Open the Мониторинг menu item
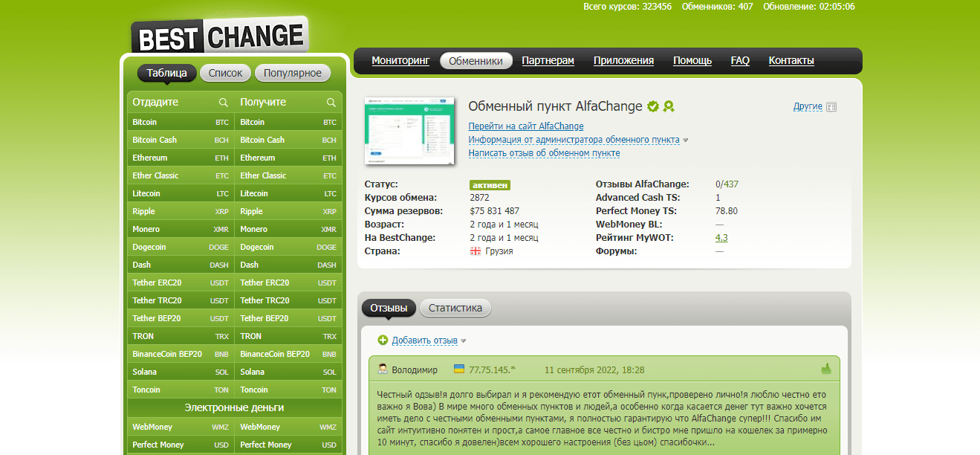Viewport: 980px width, 455px height. pos(400,61)
